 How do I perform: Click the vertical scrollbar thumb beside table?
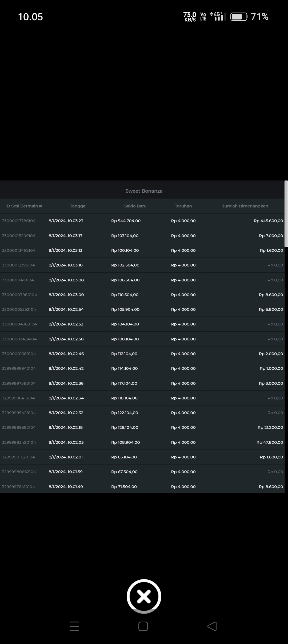pos(286,214)
